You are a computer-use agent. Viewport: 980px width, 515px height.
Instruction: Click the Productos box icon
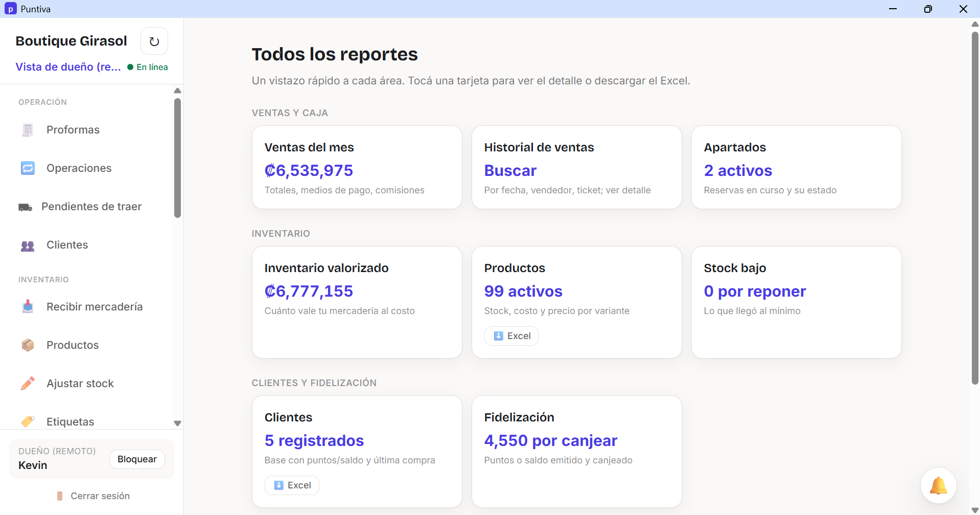click(28, 345)
